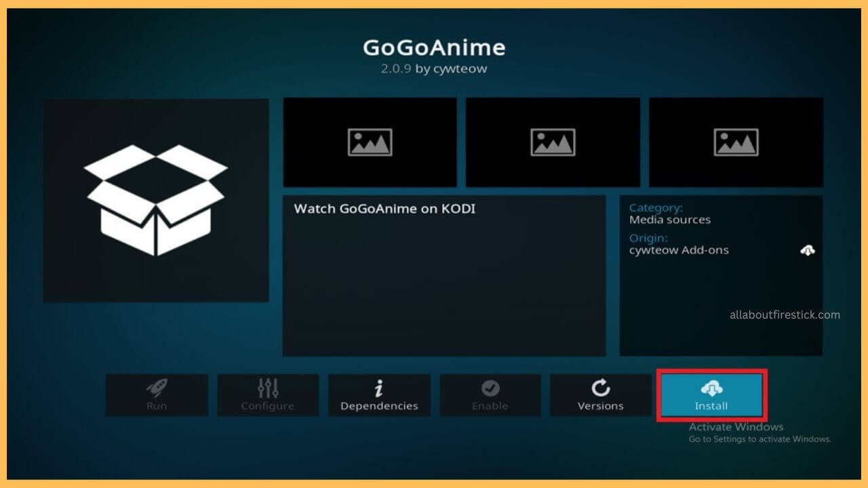Click the Install cloud download icon
This screenshot has width=868, height=488.
point(711,388)
